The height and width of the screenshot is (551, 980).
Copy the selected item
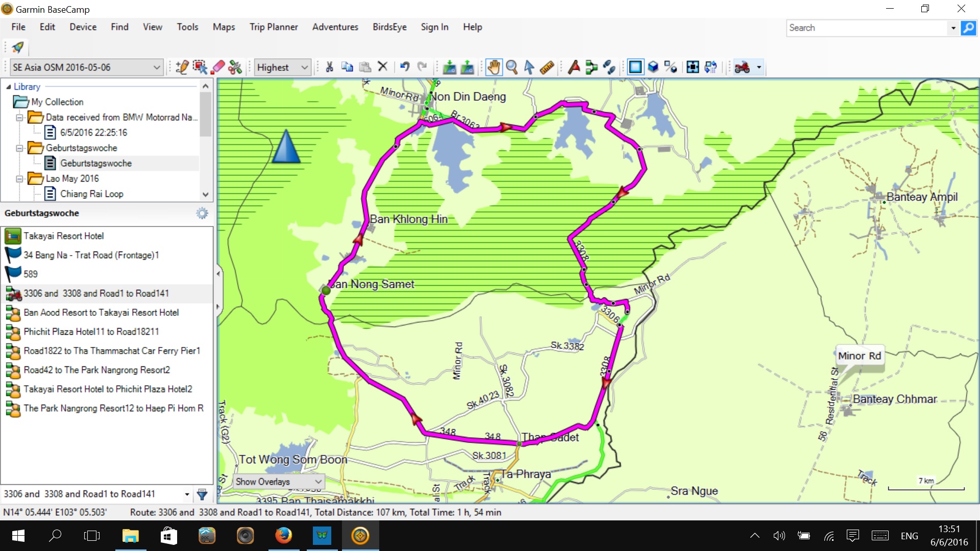347,67
